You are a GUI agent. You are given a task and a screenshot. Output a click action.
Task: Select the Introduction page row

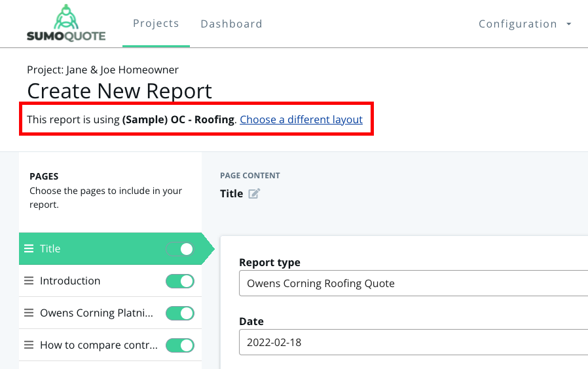point(110,281)
